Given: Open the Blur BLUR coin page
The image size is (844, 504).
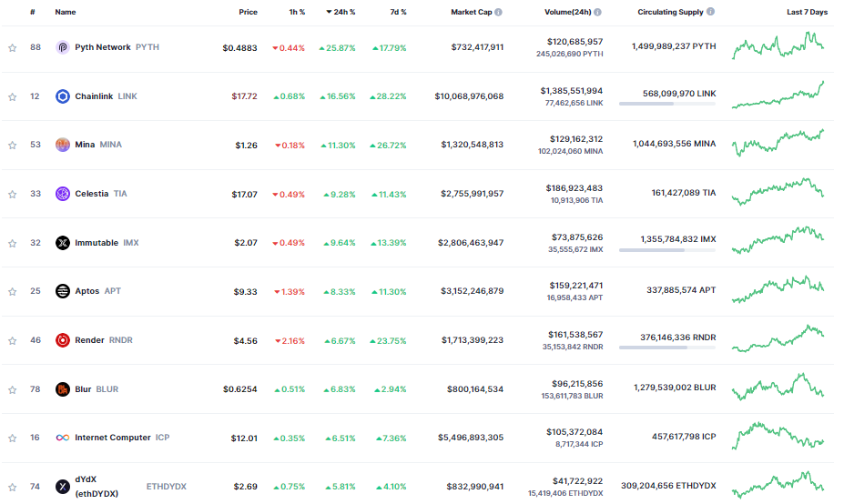Looking at the screenshot, I should tap(87, 388).
